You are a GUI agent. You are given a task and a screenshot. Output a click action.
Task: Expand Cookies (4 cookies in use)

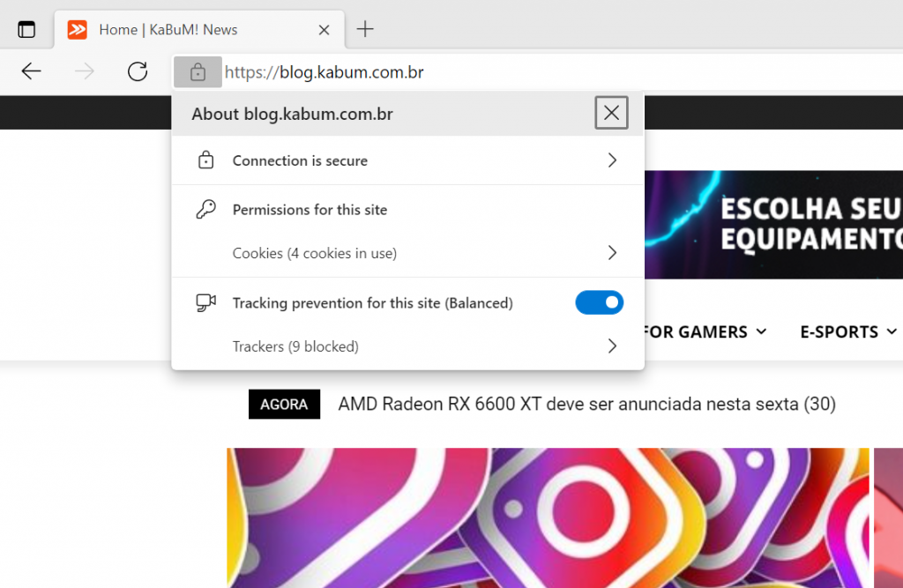[x=612, y=253]
